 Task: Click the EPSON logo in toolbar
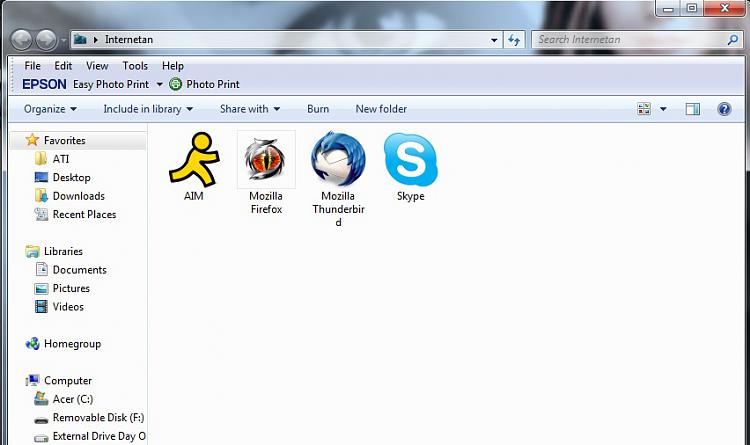[44, 84]
